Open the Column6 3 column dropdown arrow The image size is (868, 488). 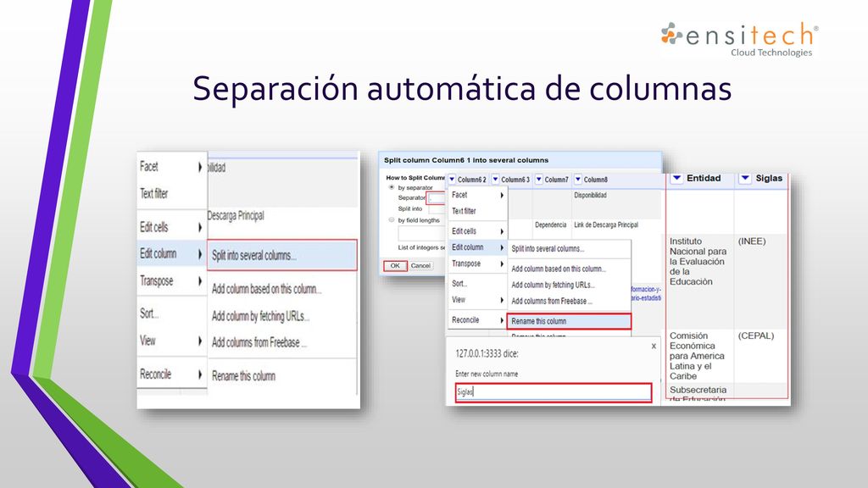tap(495, 180)
